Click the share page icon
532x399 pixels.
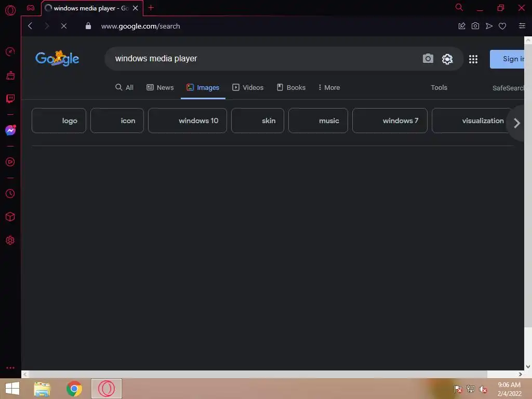coord(462,26)
